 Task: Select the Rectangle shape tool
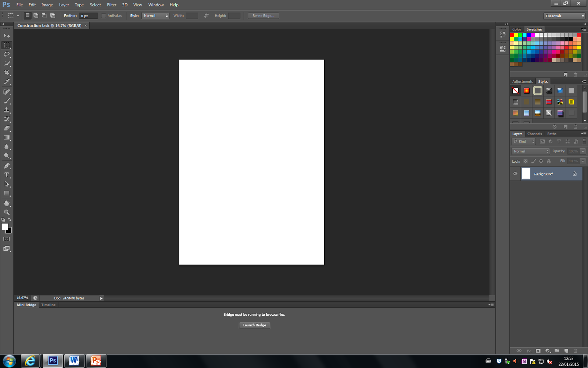tap(7, 193)
